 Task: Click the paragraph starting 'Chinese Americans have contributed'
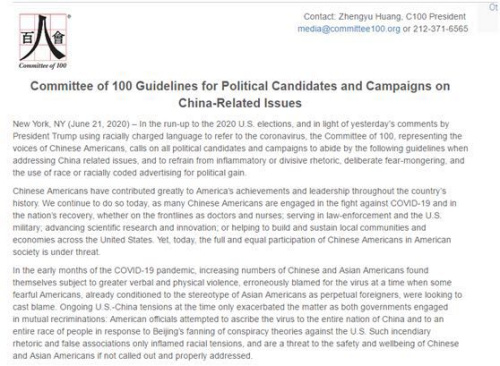pyautogui.click(x=235, y=222)
